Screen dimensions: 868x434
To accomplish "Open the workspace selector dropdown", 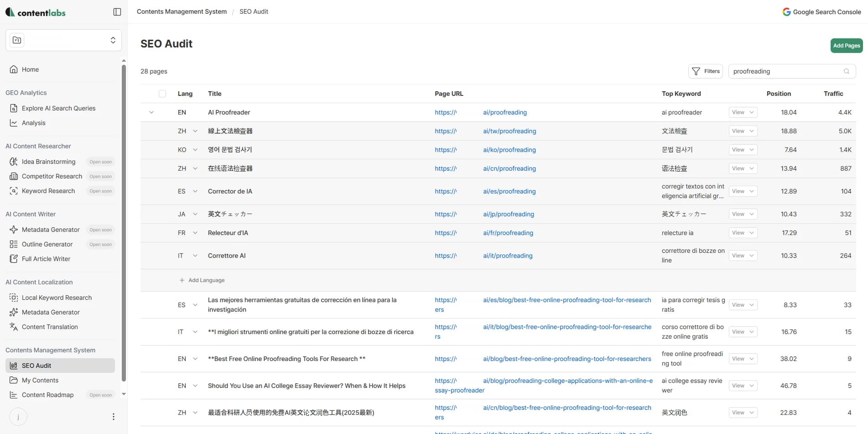I will pos(113,40).
